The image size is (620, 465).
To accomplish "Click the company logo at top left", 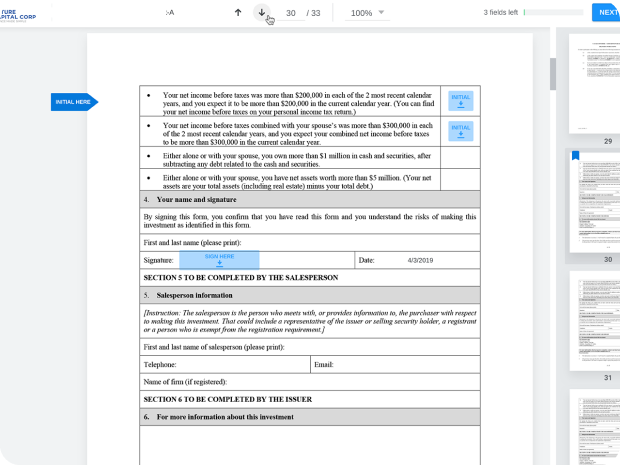I will point(18,15).
